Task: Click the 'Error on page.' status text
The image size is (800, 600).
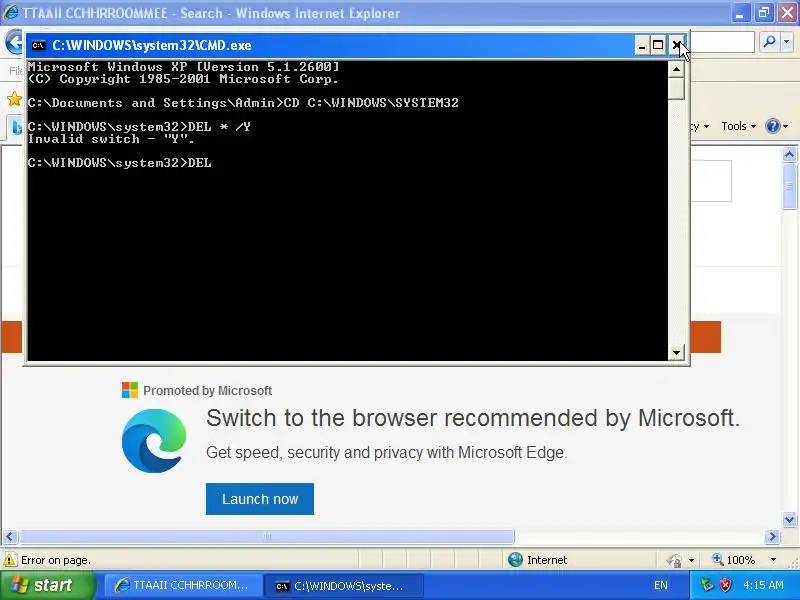Action: click(56, 560)
